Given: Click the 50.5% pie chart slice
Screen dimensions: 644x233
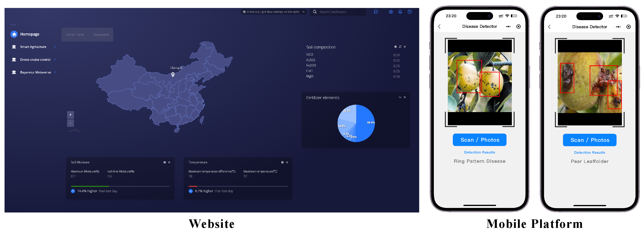Looking at the screenshot, I should pyautogui.click(x=365, y=122).
